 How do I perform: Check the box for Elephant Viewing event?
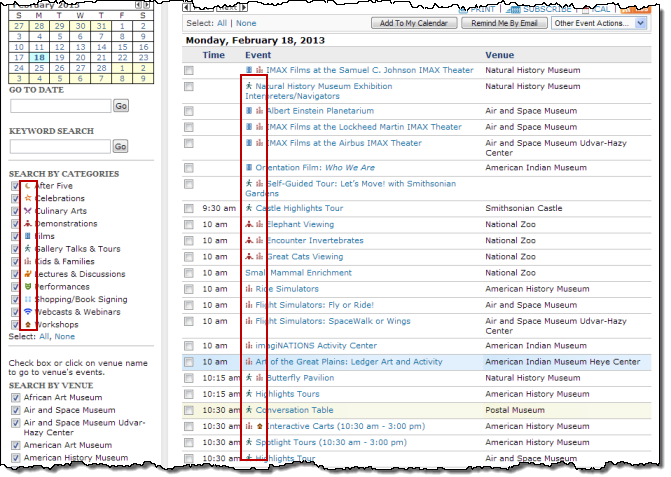tap(189, 225)
